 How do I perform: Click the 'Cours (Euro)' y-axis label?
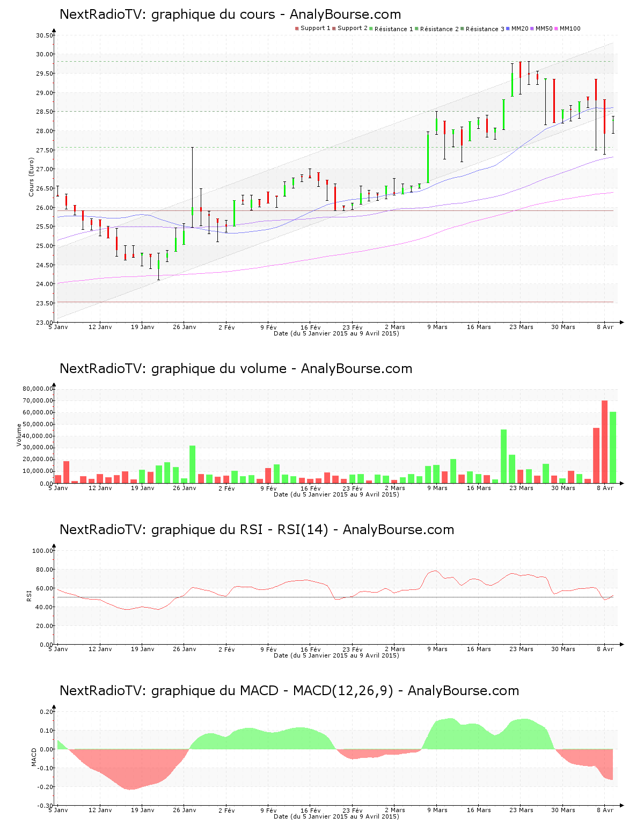[x=32, y=177]
